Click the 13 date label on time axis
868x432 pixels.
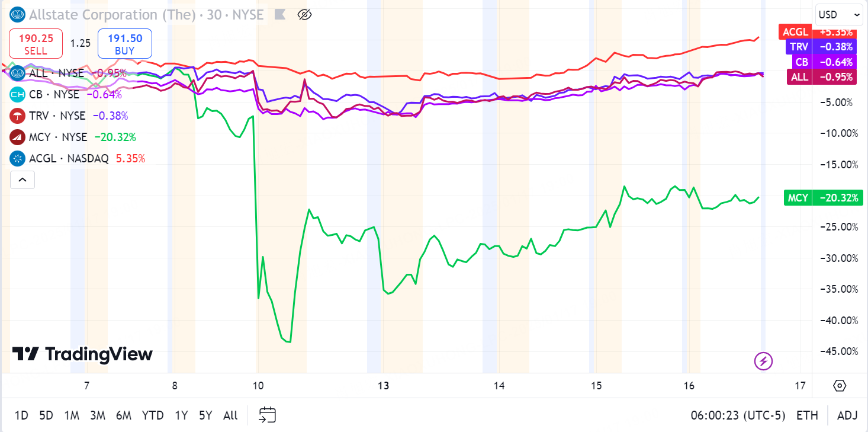click(x=384, y=386)
